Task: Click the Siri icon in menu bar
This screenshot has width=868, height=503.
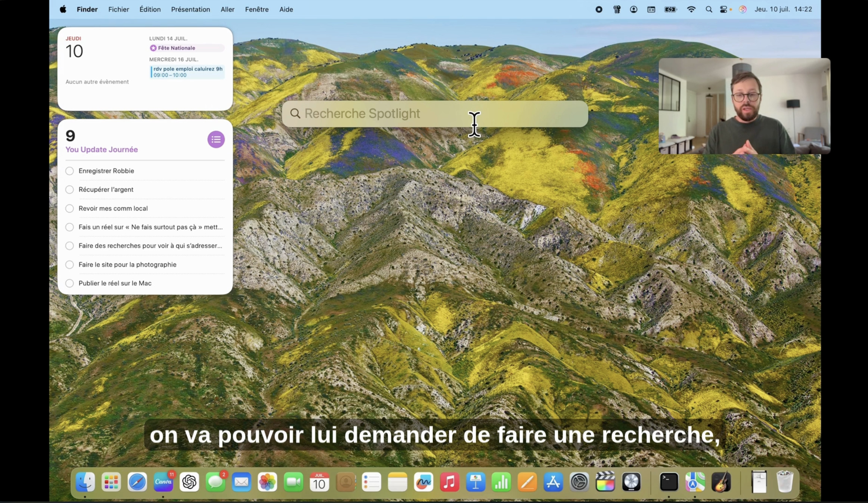Action: 743,9
